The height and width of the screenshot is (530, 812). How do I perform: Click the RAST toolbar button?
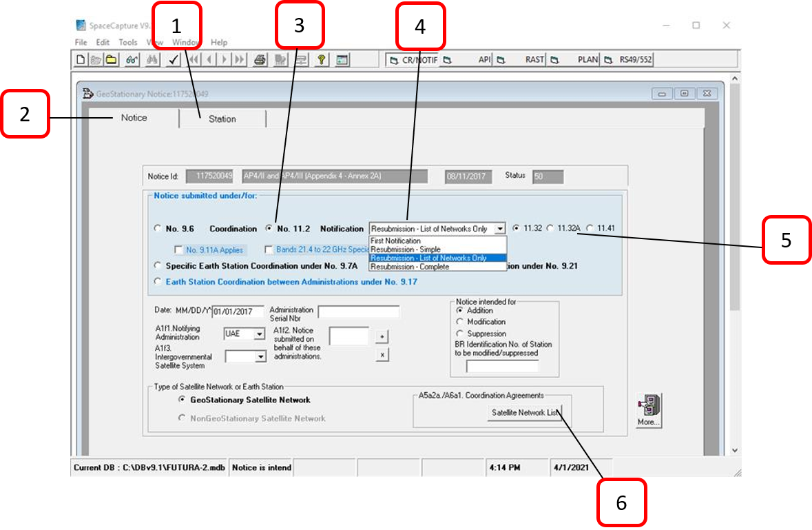tap(521, 59)
